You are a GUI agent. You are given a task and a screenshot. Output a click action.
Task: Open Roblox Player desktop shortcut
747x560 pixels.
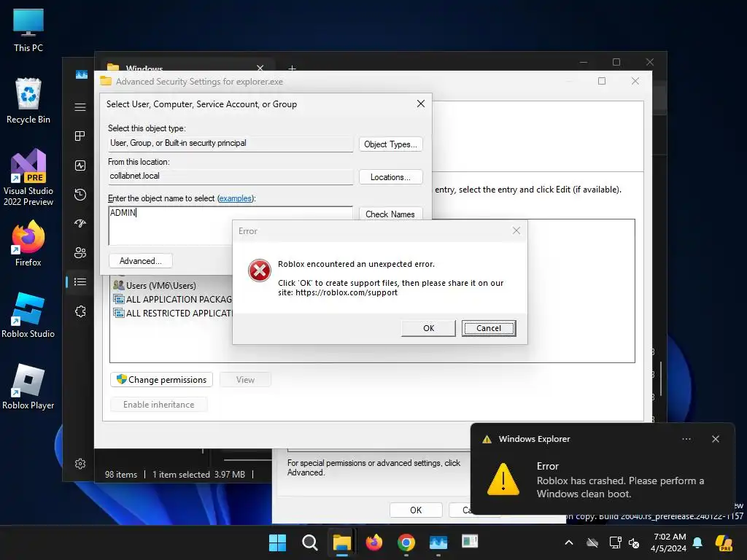(x=28, y=386)
